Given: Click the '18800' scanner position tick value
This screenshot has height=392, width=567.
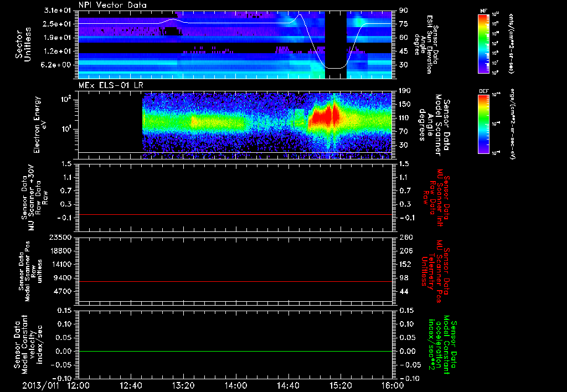Looking at the screenshot, I should pos(60,251).
